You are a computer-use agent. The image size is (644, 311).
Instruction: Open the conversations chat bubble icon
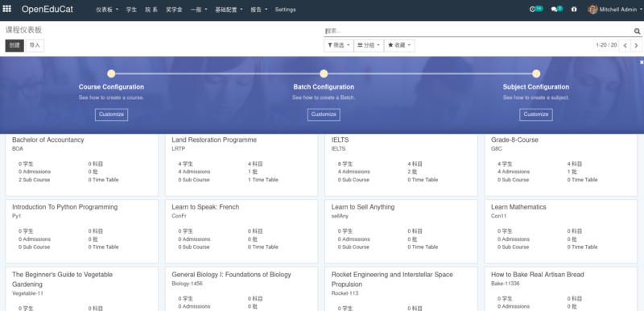point(554,10)
